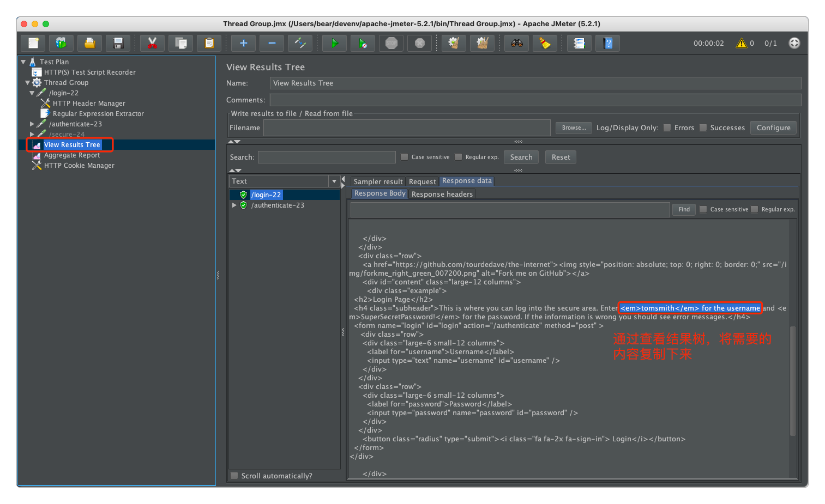
Task: Toggle Regular exp. beside Find button
Action: (x=754, y=209)
